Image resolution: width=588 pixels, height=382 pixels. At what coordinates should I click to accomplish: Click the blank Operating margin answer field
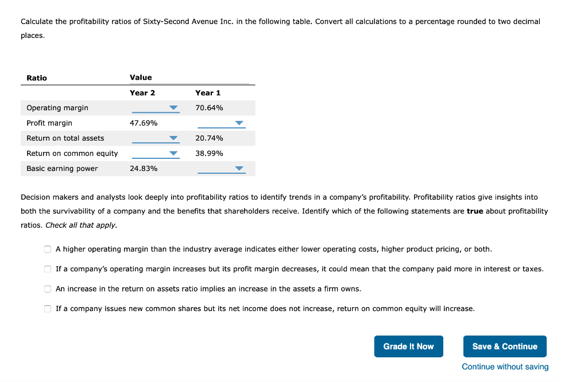tap(152, 108)
